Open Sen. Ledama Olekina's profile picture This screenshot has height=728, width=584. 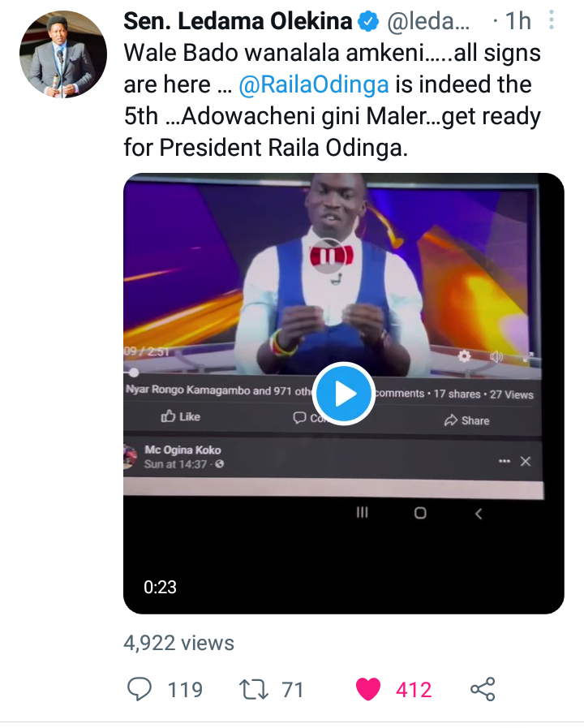[63, 54]
